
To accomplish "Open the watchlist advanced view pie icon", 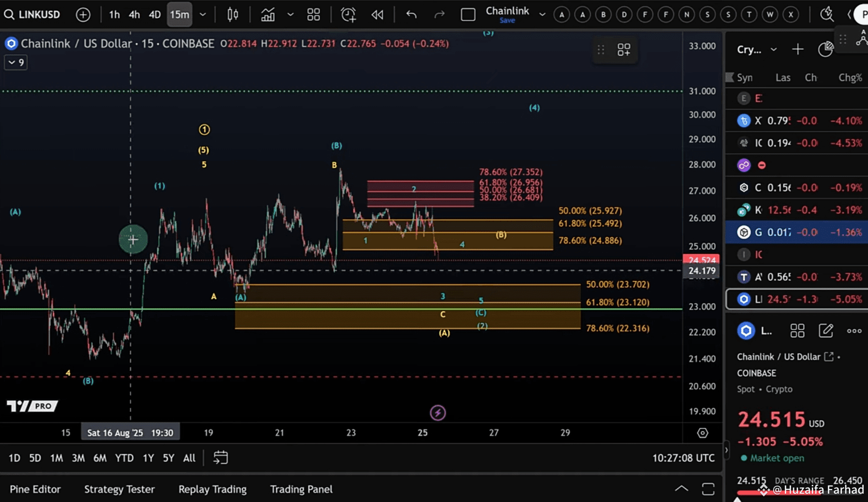I will (x=825, y=49).
